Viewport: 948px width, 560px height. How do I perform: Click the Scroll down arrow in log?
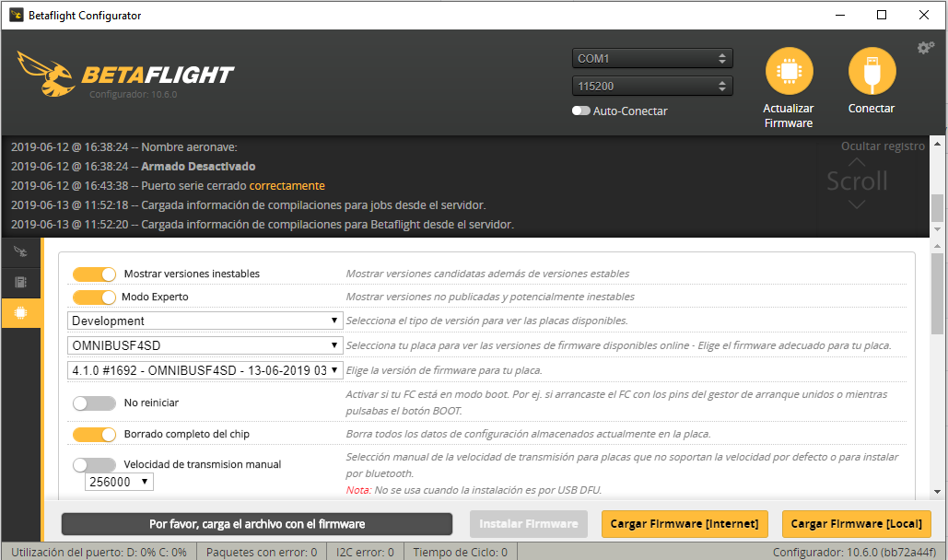[x=856, y=204]
